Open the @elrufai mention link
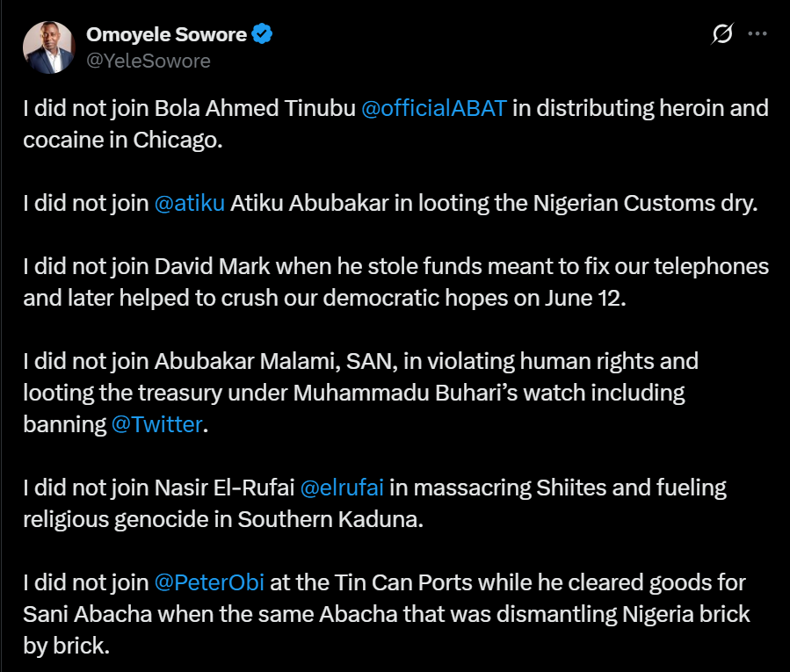Image resolution: width=790 pixels, height=672 pixels. point(342,488)
